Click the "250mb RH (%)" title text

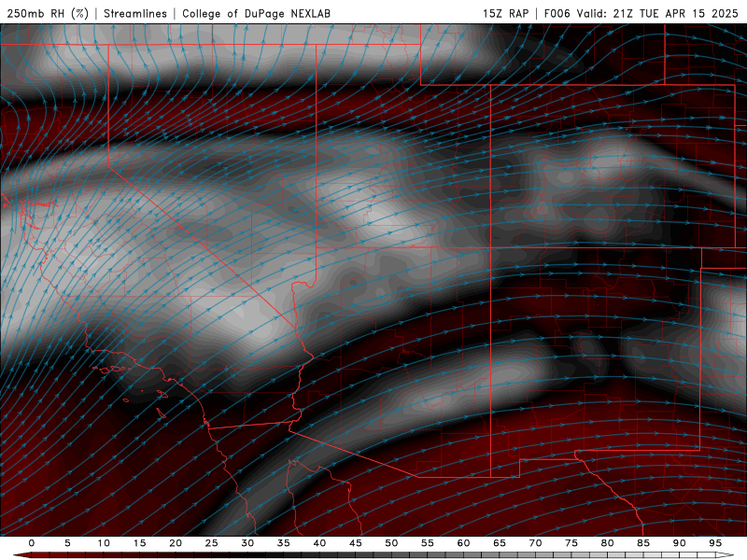point(48,13)
